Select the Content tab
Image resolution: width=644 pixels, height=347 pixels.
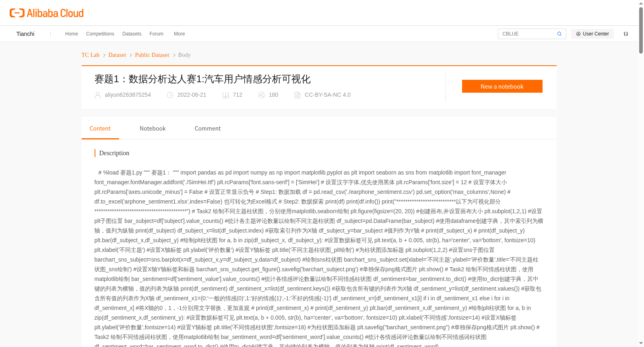(x=100, y=128)
